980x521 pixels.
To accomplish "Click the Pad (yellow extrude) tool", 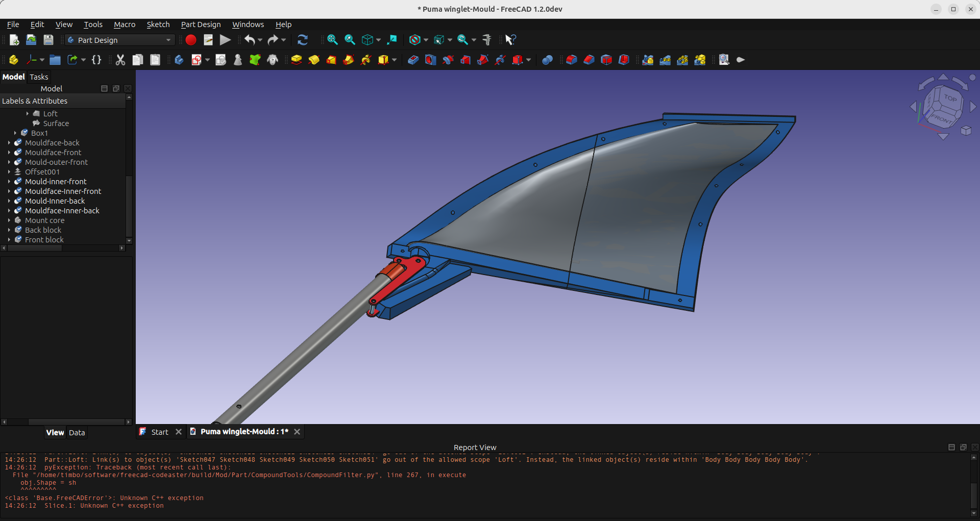I will (x=297, y=60).
